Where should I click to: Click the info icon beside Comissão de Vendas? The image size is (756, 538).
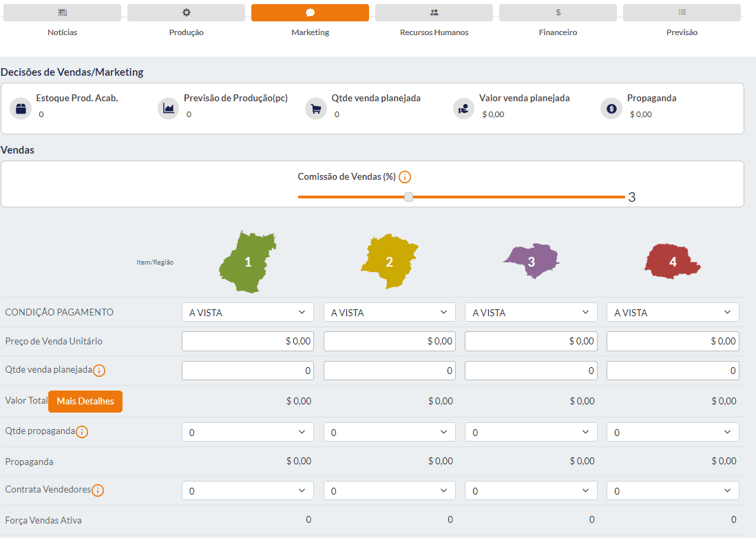coord(405,177)
